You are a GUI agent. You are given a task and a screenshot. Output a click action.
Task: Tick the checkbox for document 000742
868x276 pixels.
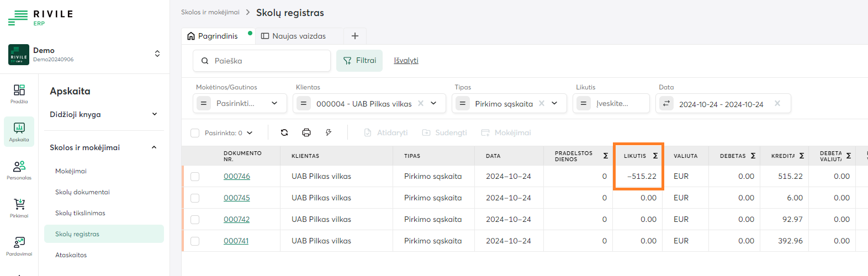coord(195,220)
